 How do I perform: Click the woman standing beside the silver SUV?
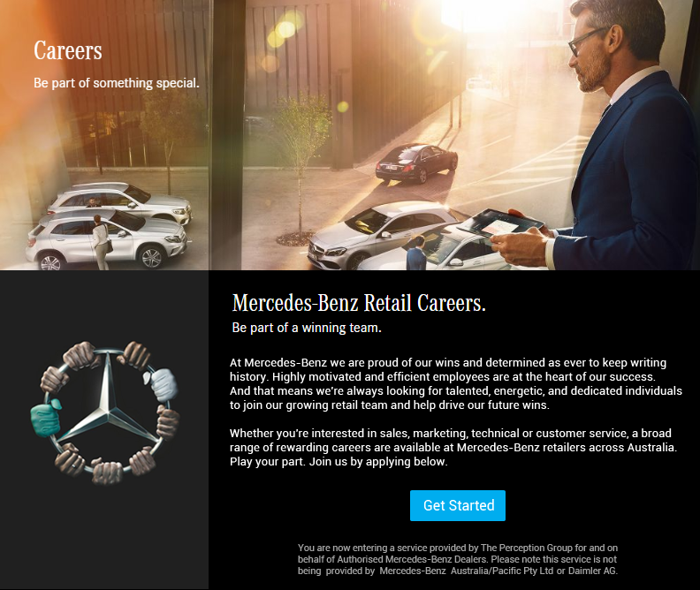(x=102, y=242)
